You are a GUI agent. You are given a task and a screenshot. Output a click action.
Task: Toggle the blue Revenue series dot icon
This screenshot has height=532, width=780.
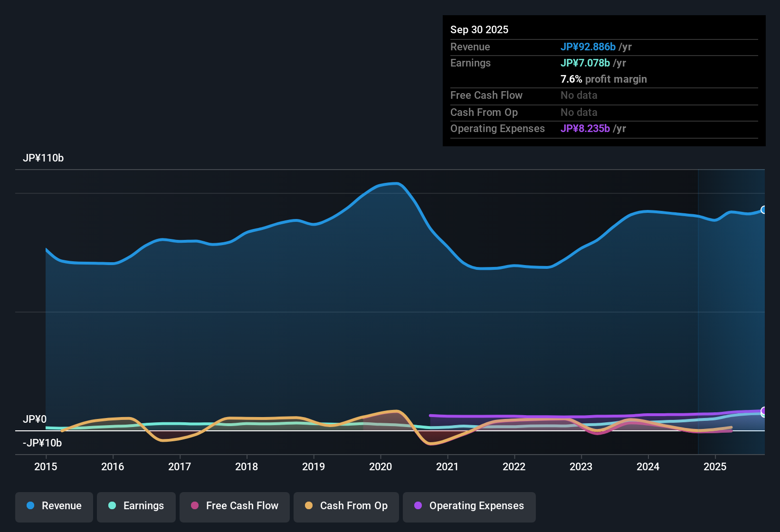tap(29, 506)
